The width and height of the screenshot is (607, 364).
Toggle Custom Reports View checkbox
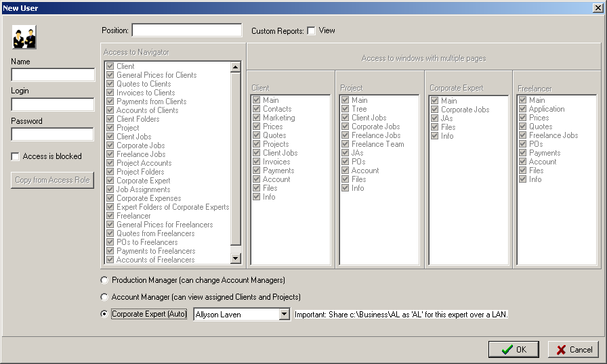[311, 30]
